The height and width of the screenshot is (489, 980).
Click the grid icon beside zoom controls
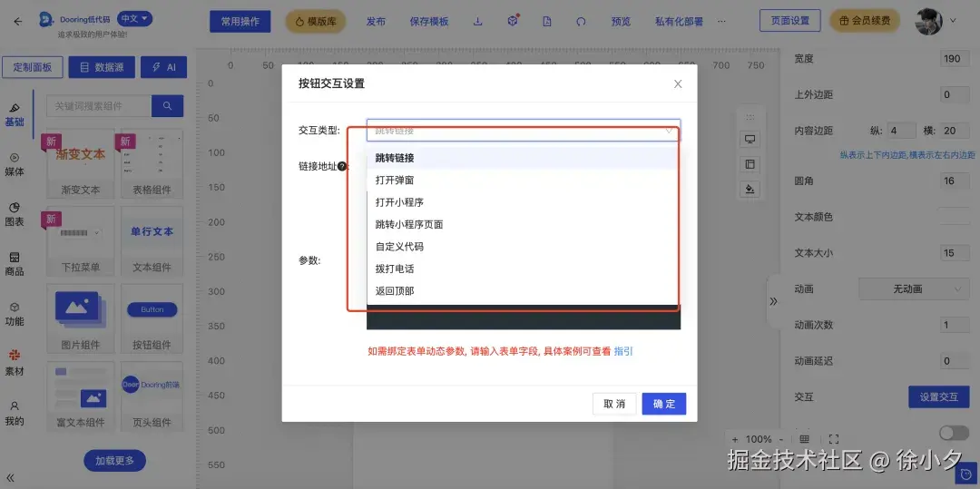click(x=804, y=439)
